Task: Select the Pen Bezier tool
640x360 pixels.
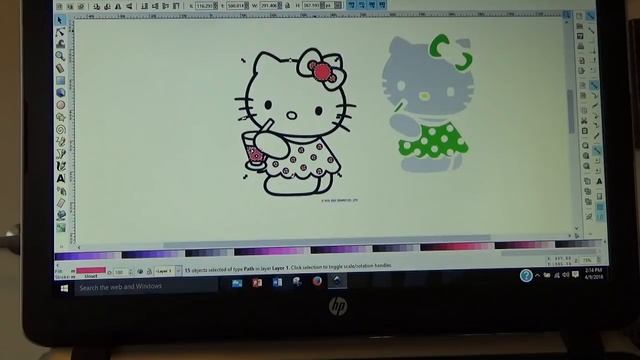Action: point(61,154)
